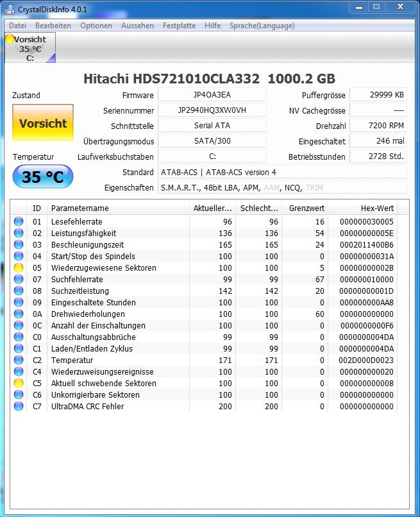The width and height of the screenshot is (420, 517).
Task: Open the Sprache(Language) menu
Action: point(262,26)
